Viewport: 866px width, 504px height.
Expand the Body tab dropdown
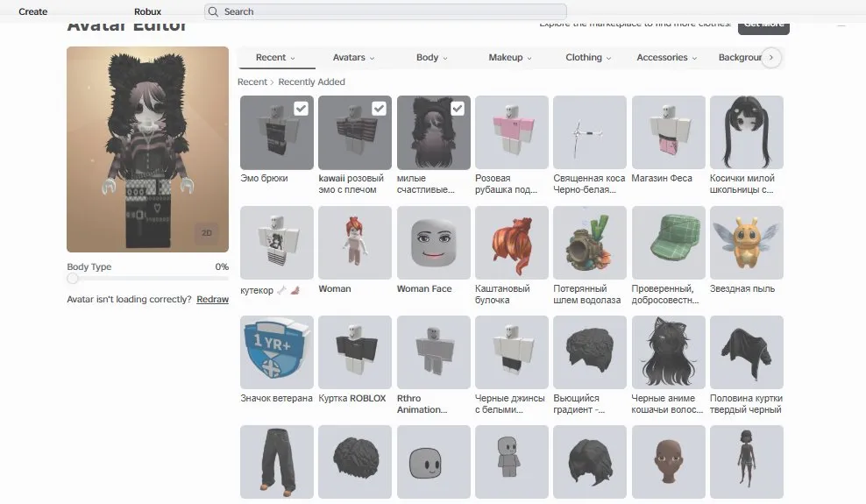431,57
